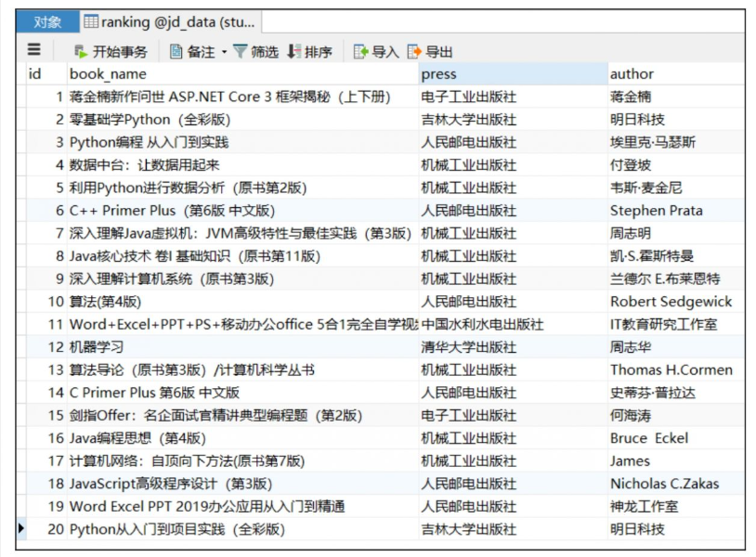This screenshot has width=756, height=557.
Task: Select author cell 何海涛
Action: (676, 415)
